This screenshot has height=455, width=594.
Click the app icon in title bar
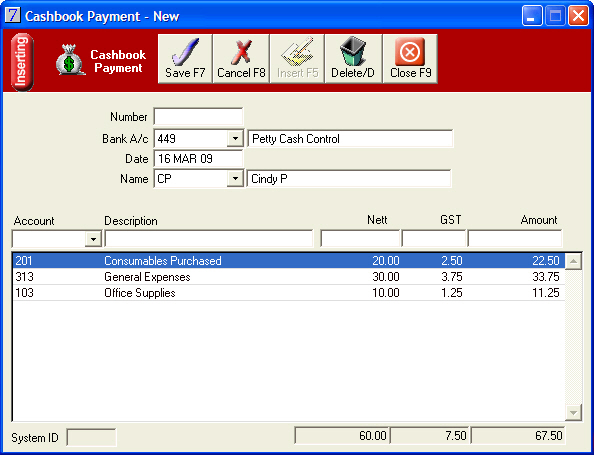click(13, 16)
